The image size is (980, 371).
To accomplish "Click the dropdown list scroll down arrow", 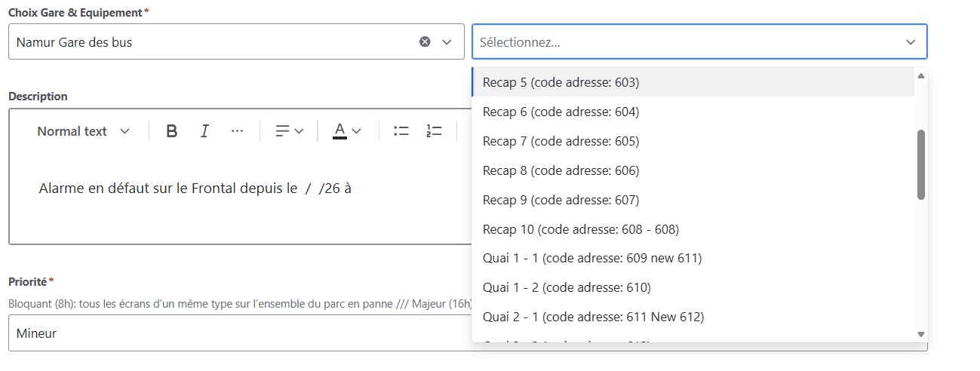I will [x=920, y=333].
